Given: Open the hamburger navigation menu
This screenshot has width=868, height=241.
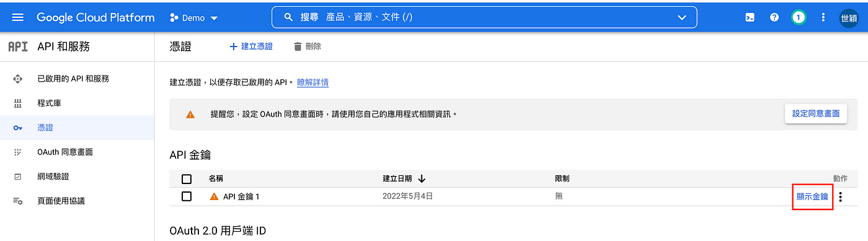Looking at the screenshot, I should coord(18,17).
